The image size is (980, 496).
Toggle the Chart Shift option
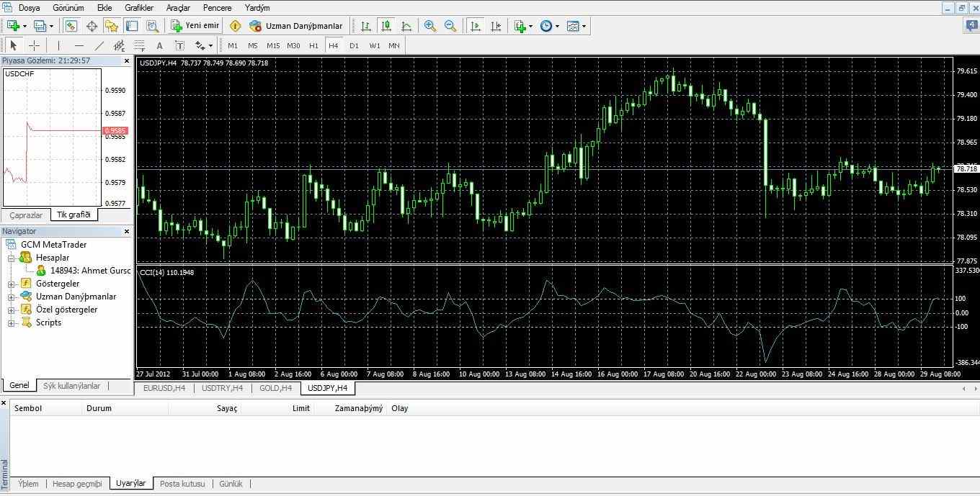(x=495, y=26)
